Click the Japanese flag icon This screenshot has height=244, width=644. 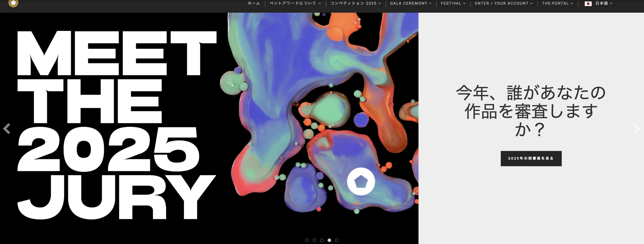(588, 3)
